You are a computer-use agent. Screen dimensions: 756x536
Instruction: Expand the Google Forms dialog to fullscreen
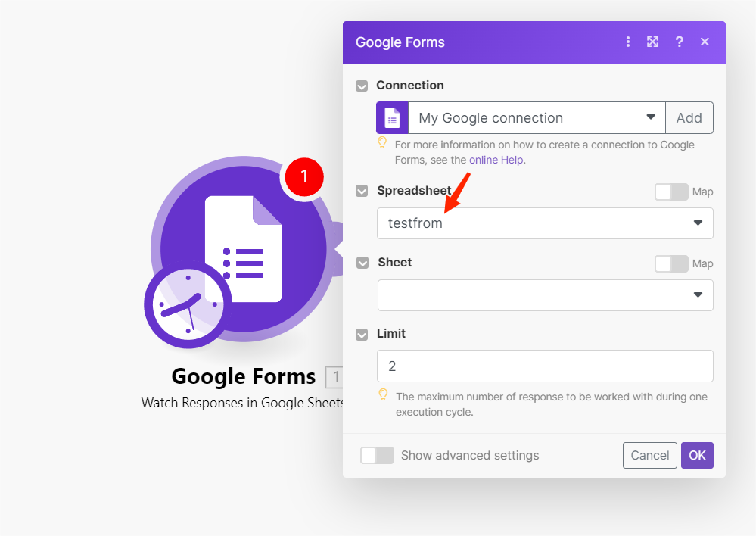click(x=652, y=42)
